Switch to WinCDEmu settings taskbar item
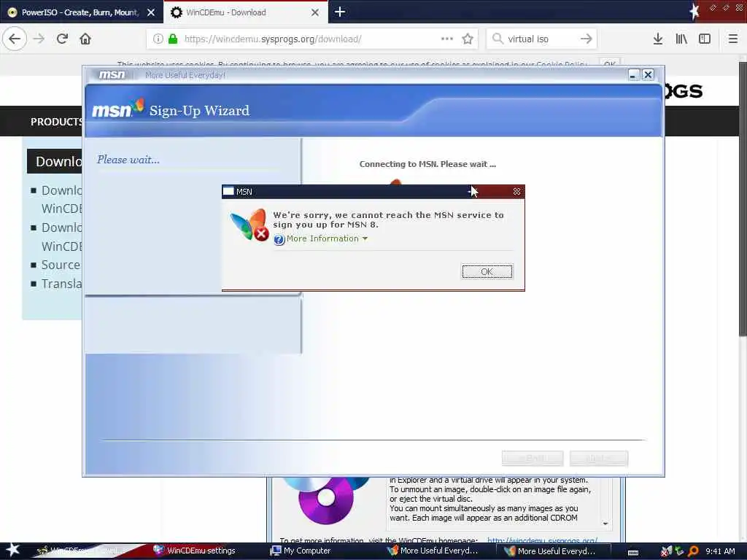747x560 pixels. (194, 551)
